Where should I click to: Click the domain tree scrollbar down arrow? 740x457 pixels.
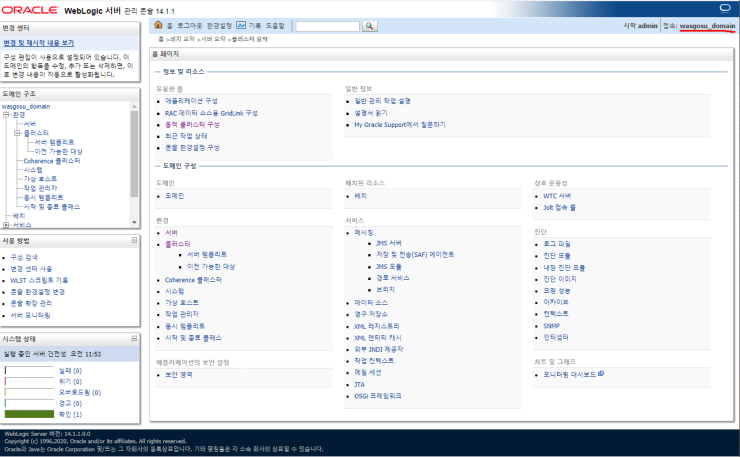(135, 222)
